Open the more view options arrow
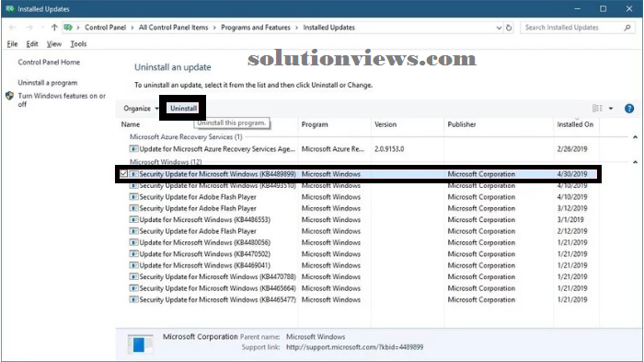The width and height of the screenshot is (644, 362). tap(611, 109)
